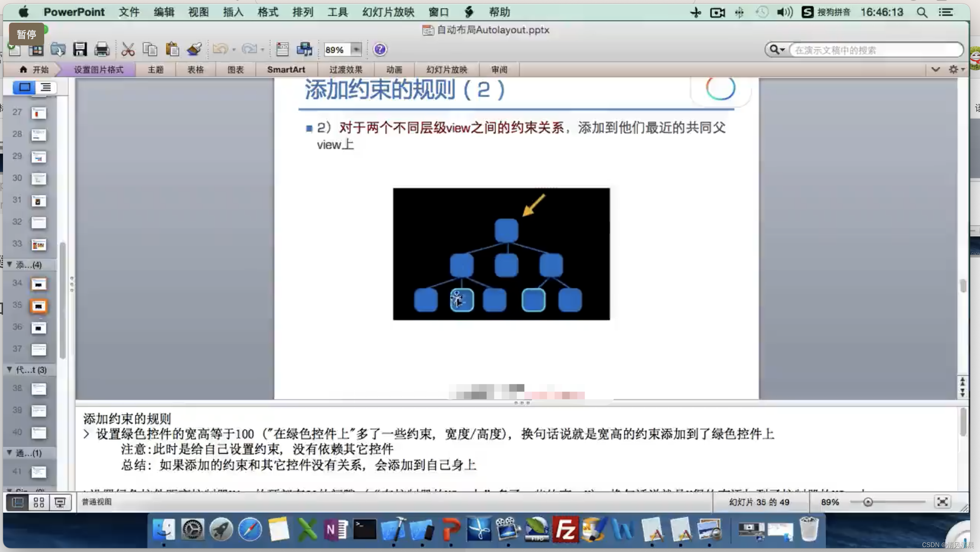Click the Paste clipboard icon
The height and width of the screenshot is (552, 980).
pyautogui.click(x=172, y=50)
